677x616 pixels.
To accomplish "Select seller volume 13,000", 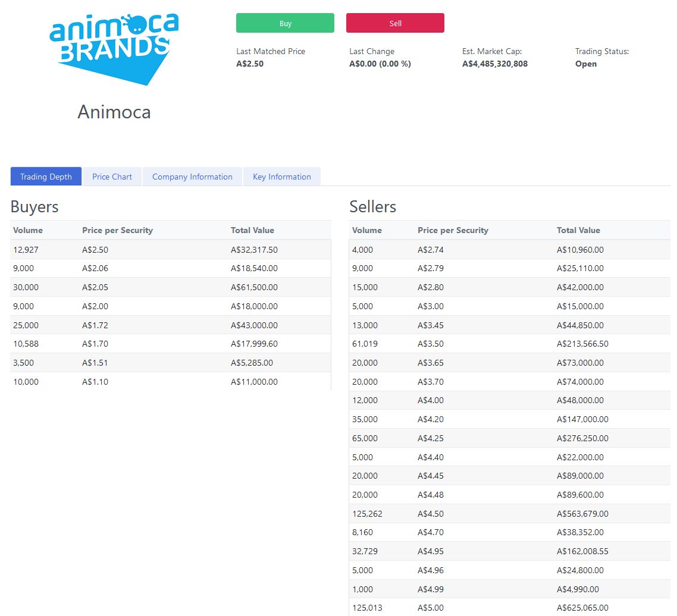I will pos(365,325).
